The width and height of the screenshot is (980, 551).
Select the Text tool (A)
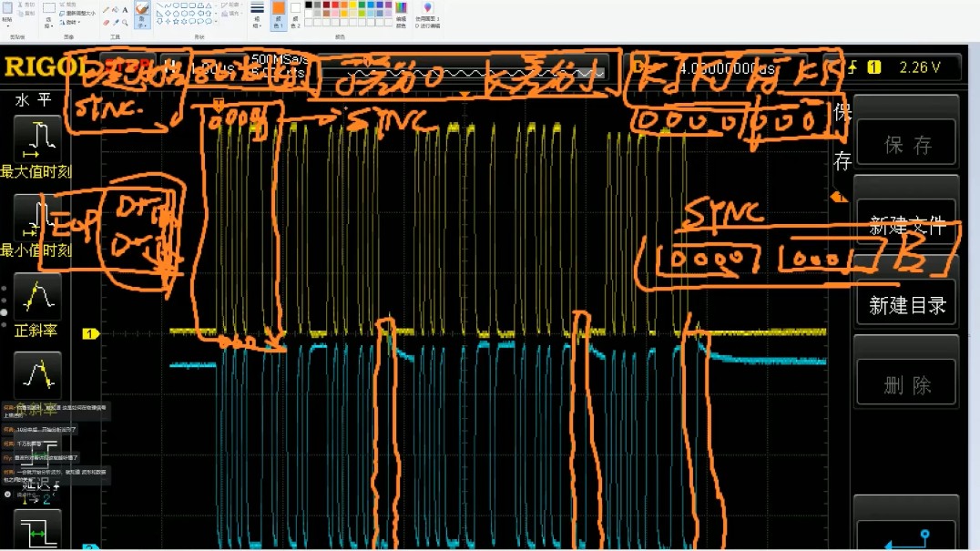pyautogui.click(x=125, y=10)
